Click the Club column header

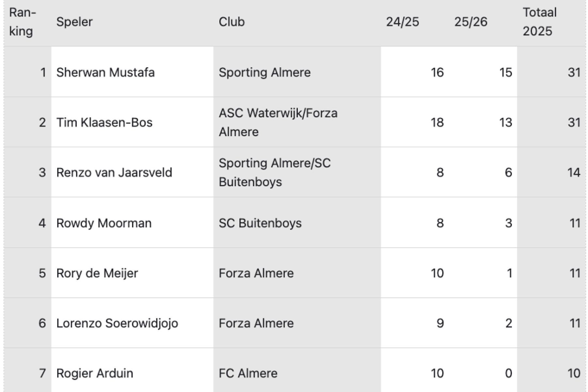tap(232, 22)
